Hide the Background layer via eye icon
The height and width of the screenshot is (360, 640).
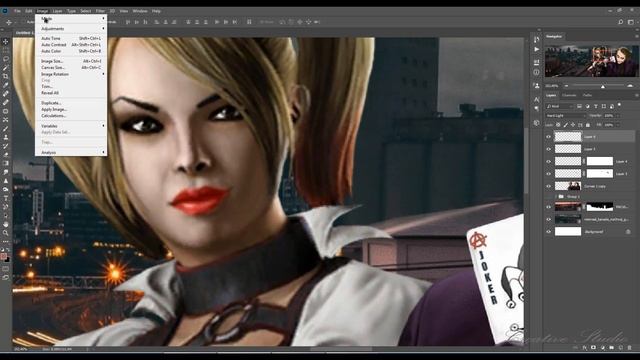549,232
